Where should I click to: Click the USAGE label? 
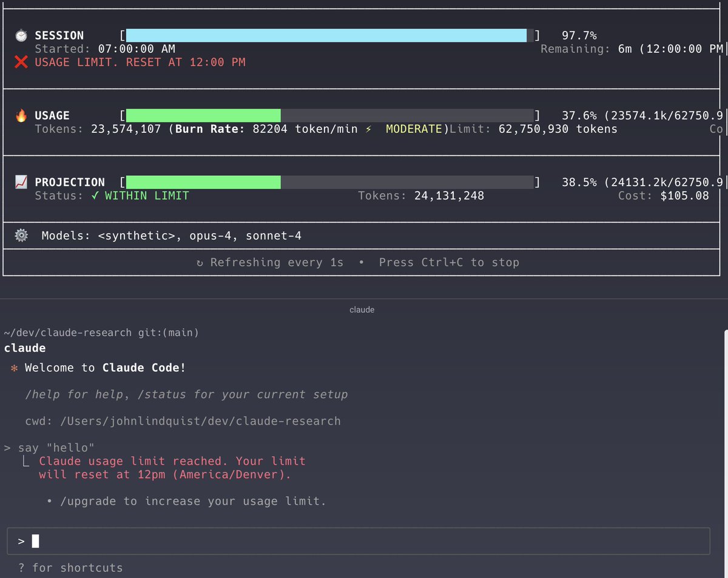click(x=52, y=115)
